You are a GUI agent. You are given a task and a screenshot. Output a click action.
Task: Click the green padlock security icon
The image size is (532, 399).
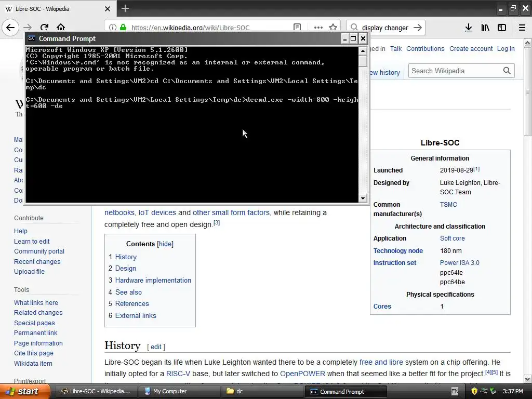click(x=123, y=28)
